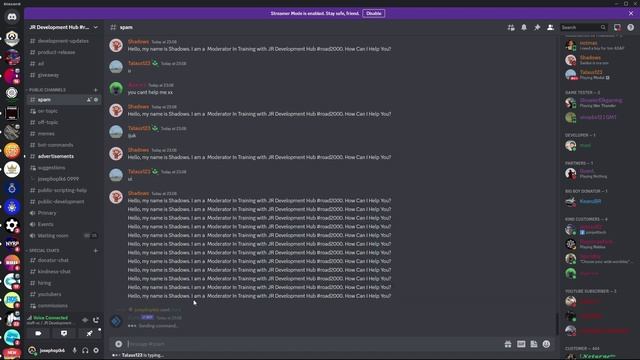Open Discord home direct messages

coord(12,17)
